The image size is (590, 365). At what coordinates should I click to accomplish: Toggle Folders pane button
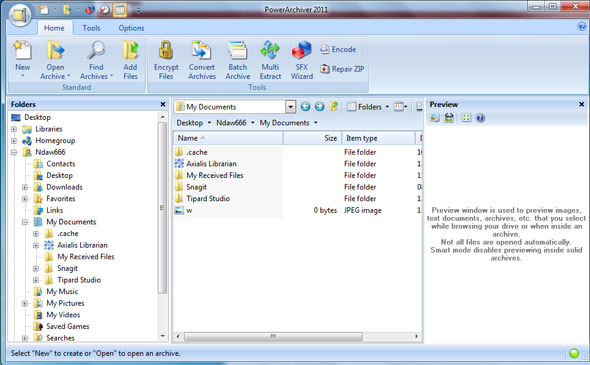tap(368, 107)
